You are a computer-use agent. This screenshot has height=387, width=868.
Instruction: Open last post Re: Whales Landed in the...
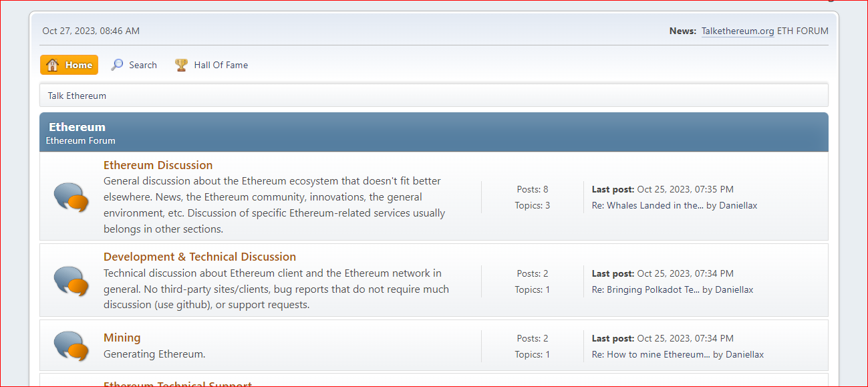click(x=647, y=206)
